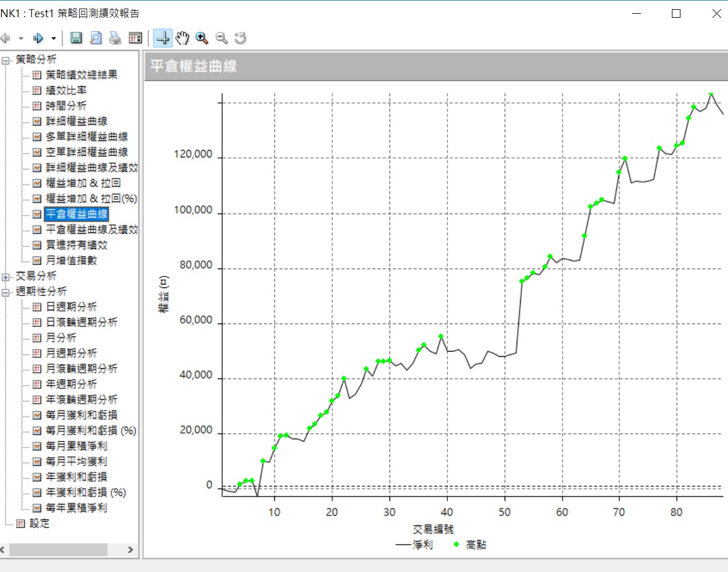728x572 pixels.
Task: Select 績效比率 in the tree
Action: click(x=66, y=90)
